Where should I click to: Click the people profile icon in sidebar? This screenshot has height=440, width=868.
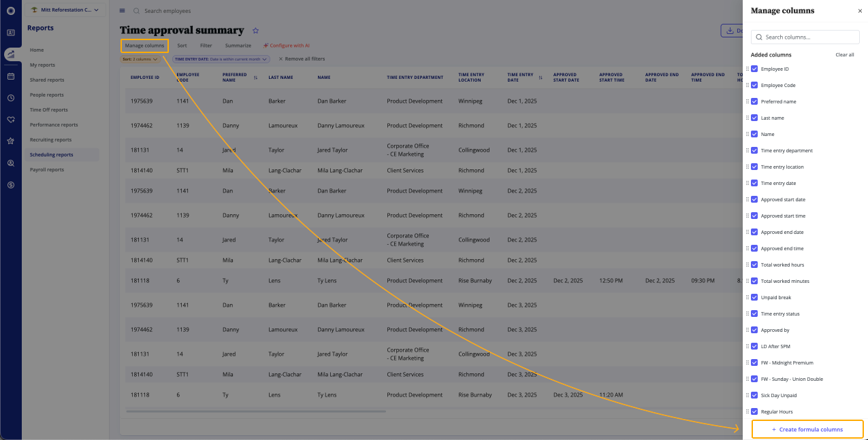tap(11, 33)
